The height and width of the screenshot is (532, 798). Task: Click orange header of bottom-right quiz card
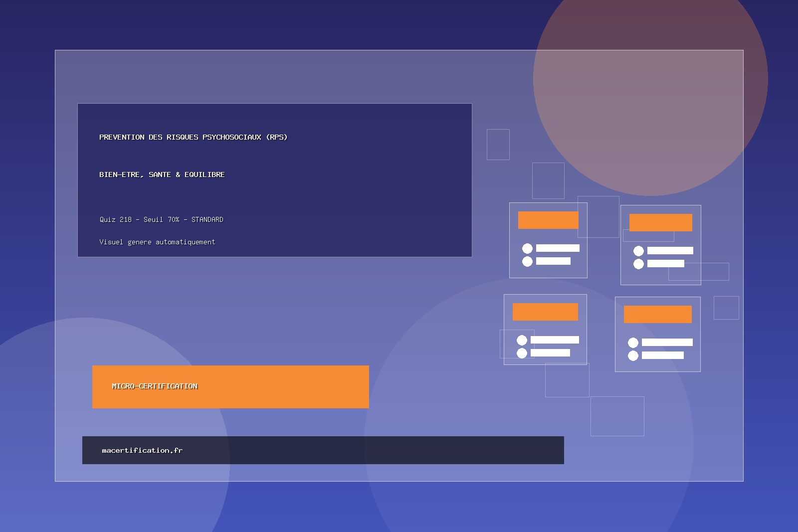pyautogui.click(x=657, y=314)
